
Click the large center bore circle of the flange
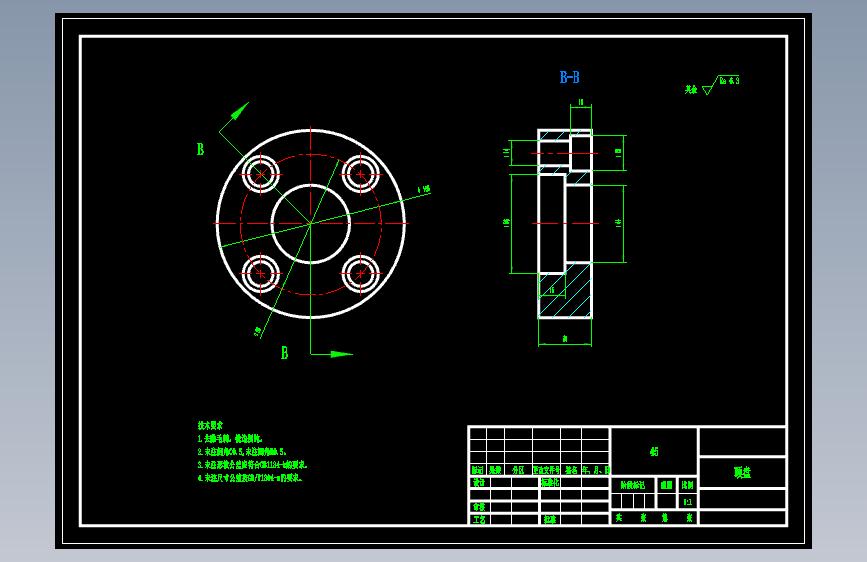(311, 223)
